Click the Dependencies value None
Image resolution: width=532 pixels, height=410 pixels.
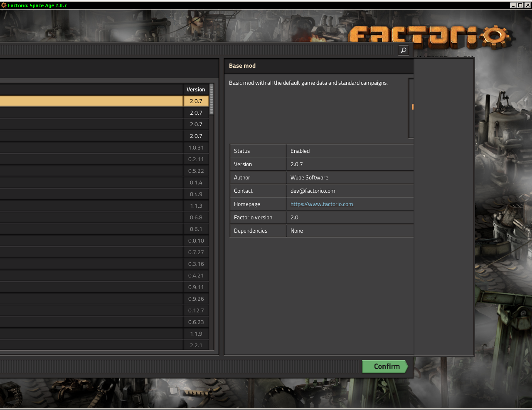tap(297, 231)
